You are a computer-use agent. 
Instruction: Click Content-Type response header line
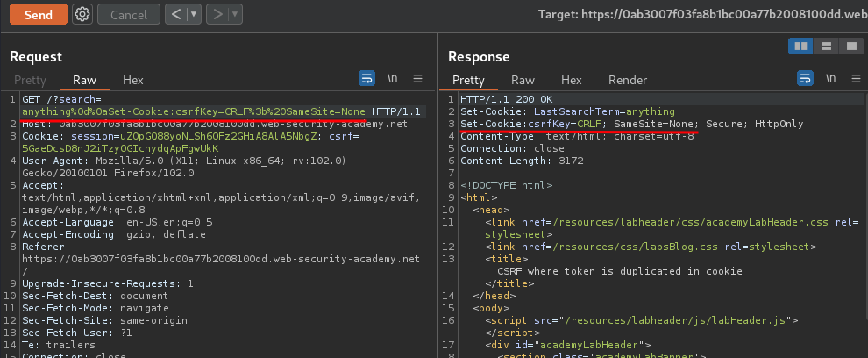577,136
